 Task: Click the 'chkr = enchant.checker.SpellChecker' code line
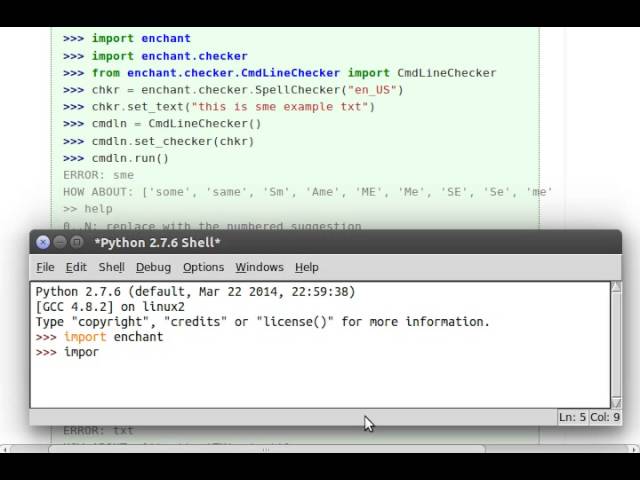233,90
